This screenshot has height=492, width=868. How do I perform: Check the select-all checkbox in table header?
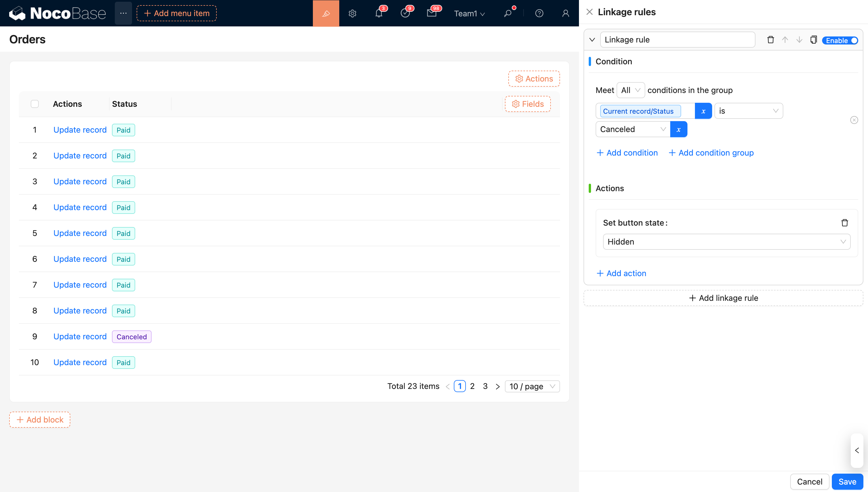(x=35, y=104)
